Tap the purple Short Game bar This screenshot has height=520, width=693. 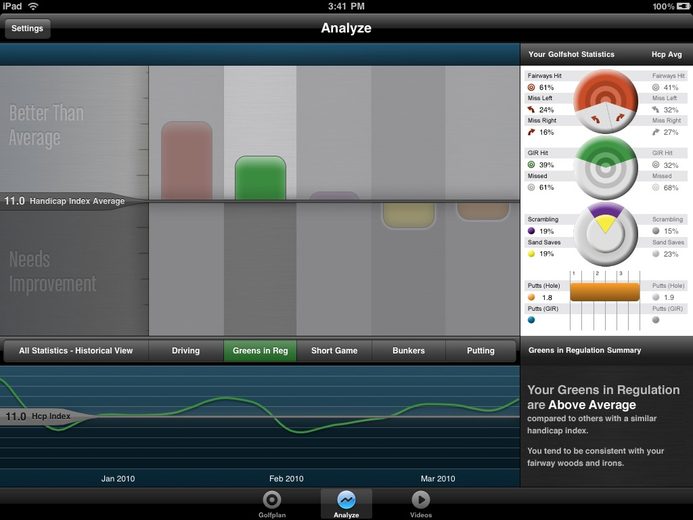pos(335,196)
